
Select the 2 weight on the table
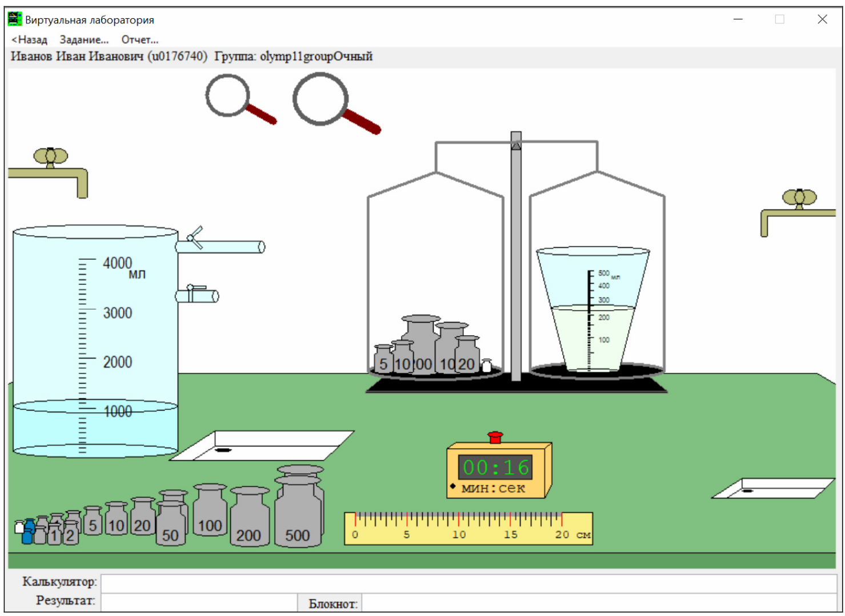70,532
